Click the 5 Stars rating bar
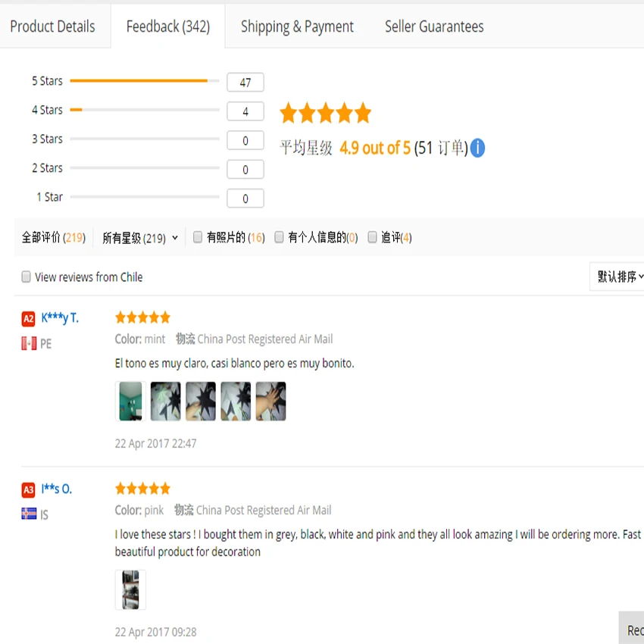This screenshot has width=644, height=644. click(x=145, y=81)
